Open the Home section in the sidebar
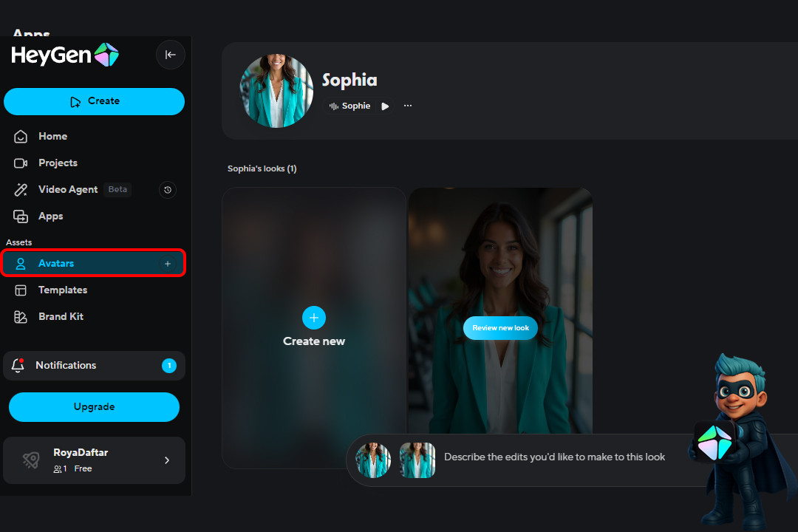The image size is (798, 532). 51,136
